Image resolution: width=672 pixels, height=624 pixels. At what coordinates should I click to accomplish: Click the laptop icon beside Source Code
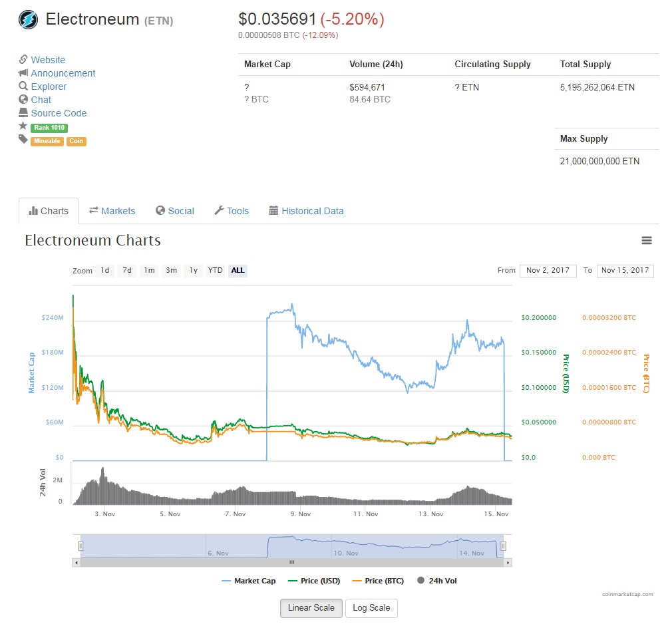pos(23,112)
